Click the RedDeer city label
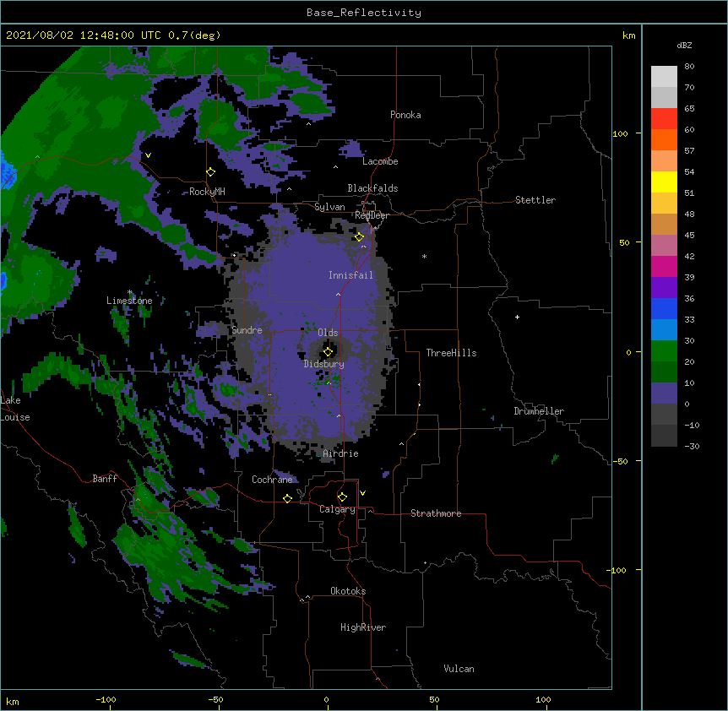Screen dimensions: 728x711 (372, 215)
